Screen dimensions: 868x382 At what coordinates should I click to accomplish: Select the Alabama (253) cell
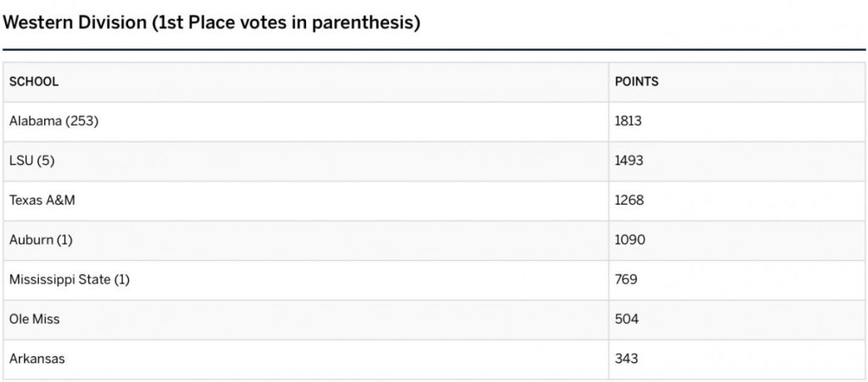(305, 122)
